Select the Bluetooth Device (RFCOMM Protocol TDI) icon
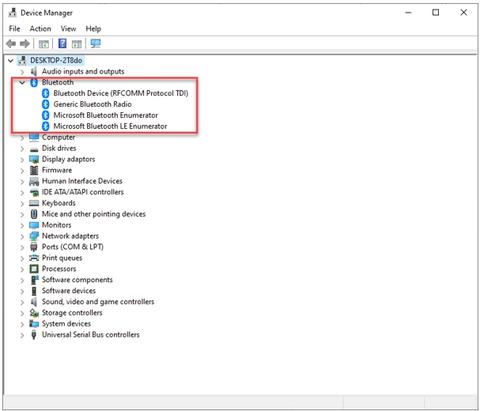 click(46, 93)
